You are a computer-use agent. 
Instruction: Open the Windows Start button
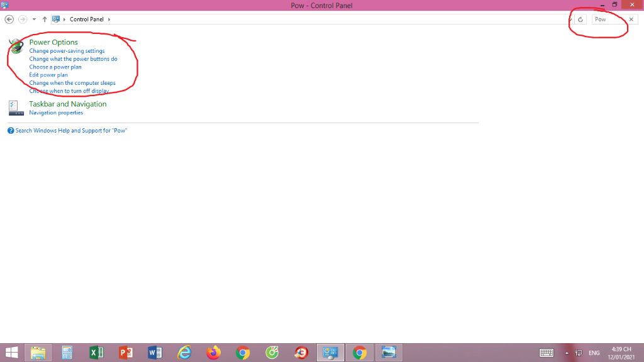(11, 353)
